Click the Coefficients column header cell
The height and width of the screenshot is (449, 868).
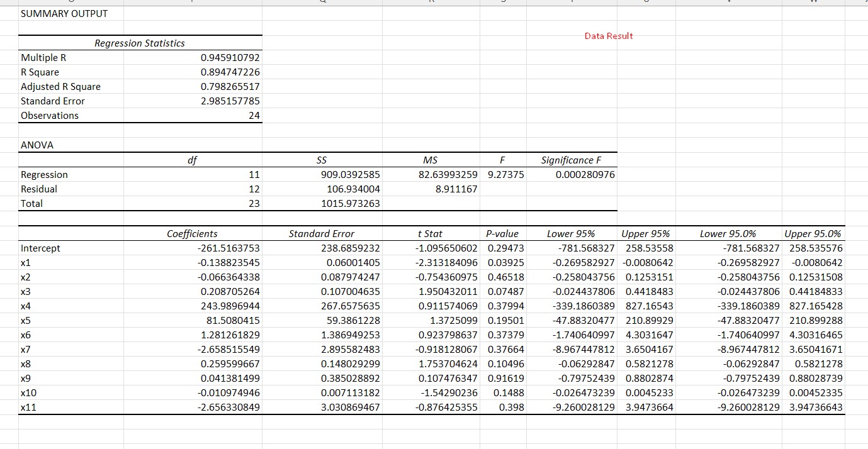point(192,233)
